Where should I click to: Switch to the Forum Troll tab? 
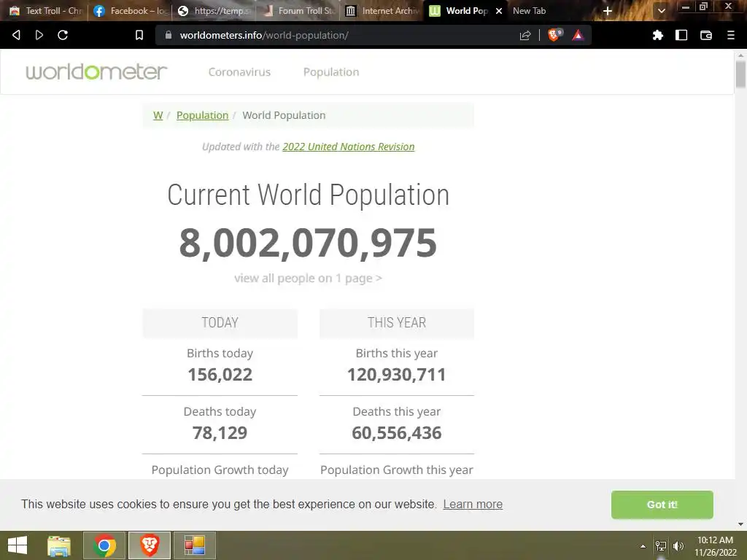(x=298, y=11)
